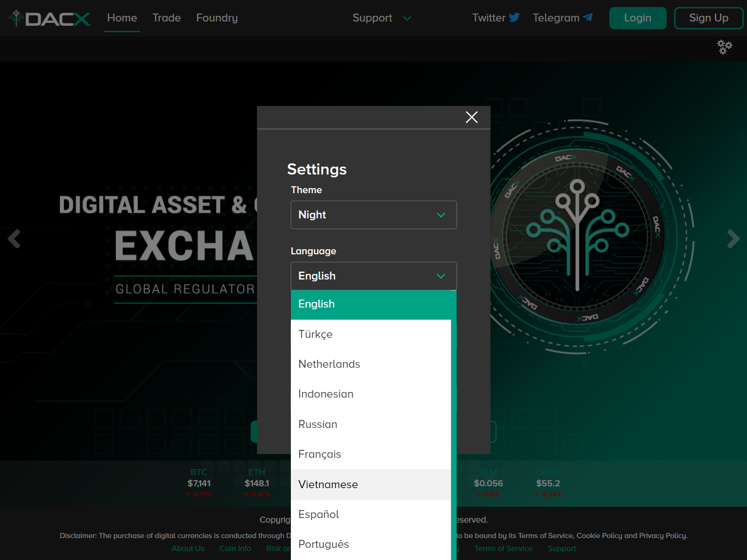Choose Netherlands language option
Screen dimensions: 747x560
(x=371, y=364)
